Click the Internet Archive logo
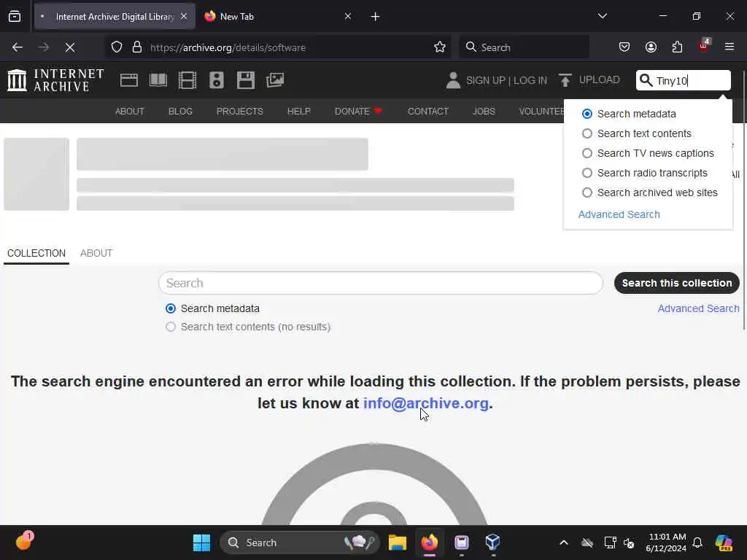Image resolution: width=747 pixels, height=560 pixels. pos(55,80)
